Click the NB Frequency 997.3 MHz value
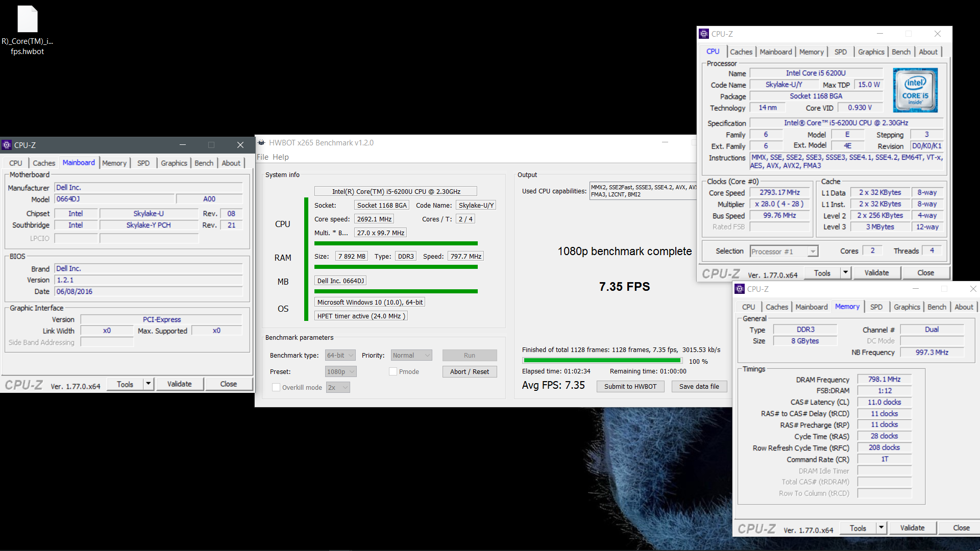Image resolution: width=980 pixels, height=551 pixels. [x=932, y=352]
